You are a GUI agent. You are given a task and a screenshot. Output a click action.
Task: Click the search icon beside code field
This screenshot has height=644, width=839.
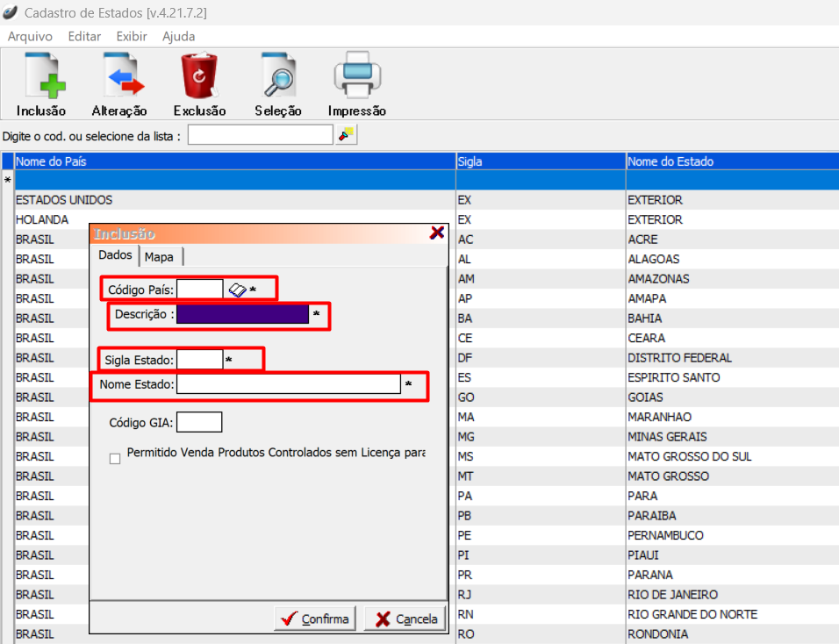point(347,135)
